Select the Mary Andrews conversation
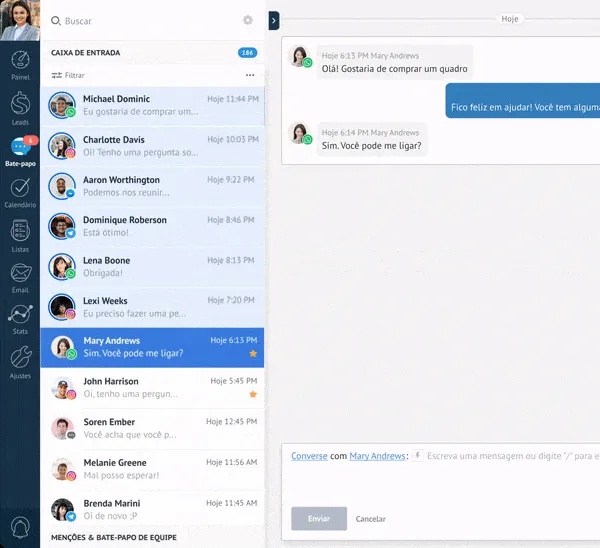Screen dimensions: 600x548 [152, 347]
